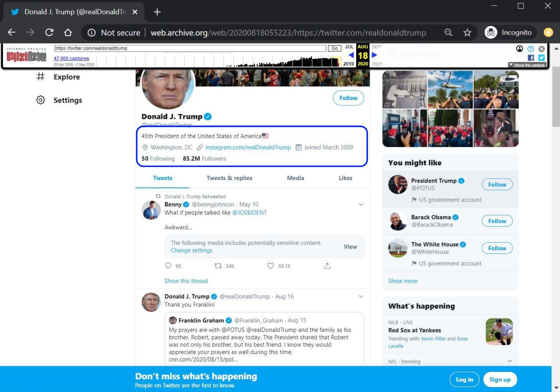Open Show more in You might like

coord(403,281)
